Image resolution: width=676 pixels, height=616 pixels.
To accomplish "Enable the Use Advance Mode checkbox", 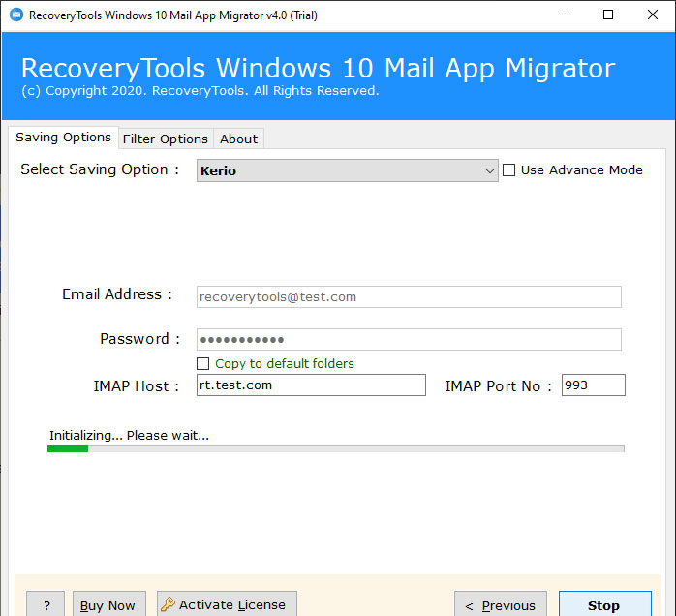I will point(508,170).
